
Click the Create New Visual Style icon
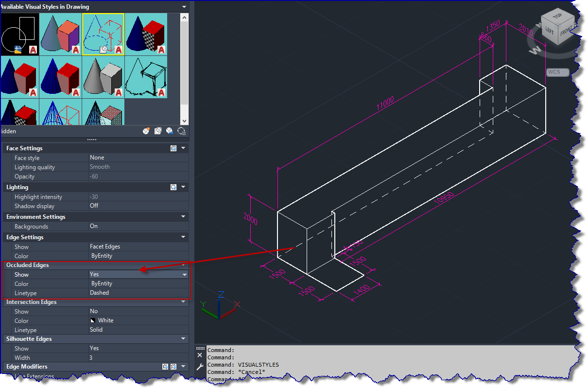[x=146, y=130]
